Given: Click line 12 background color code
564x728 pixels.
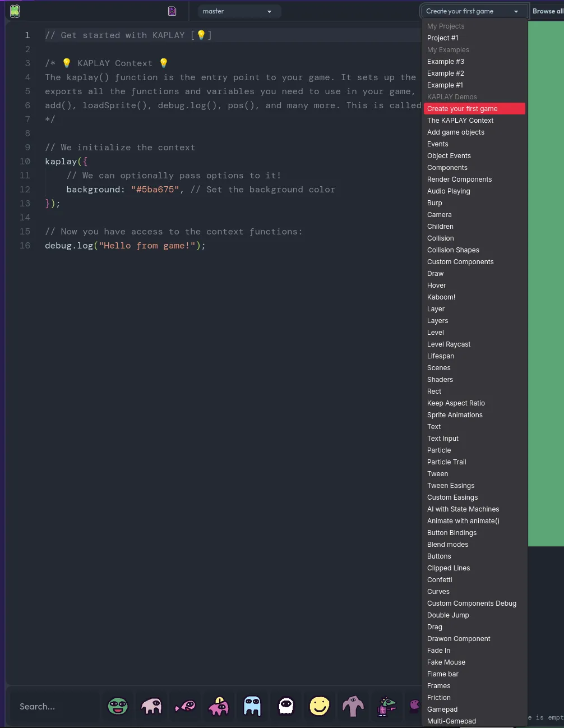Looking at the screenshot, I should click(x=155, y=190).
